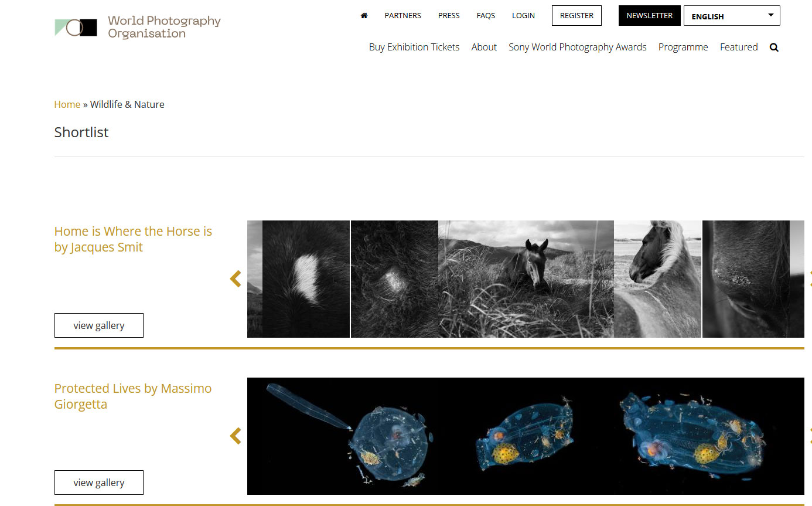Screen dimensions: 812x506
Task: Click the REGISTER button
Action: tap(576, 16)
